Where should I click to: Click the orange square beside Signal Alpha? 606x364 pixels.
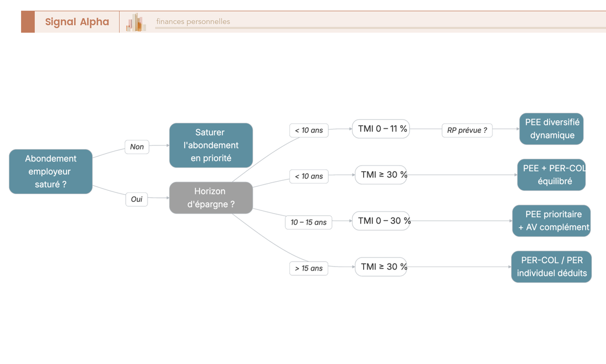pos(28,22)
